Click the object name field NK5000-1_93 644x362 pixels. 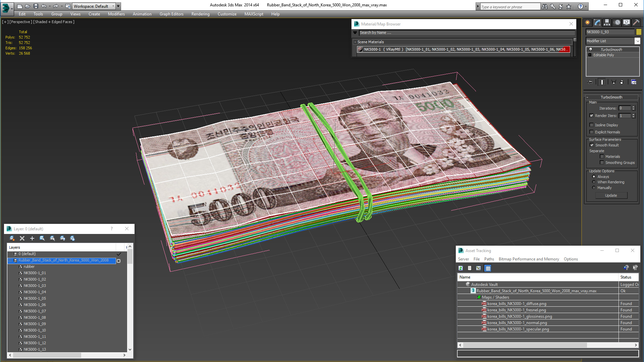point(610,32)
